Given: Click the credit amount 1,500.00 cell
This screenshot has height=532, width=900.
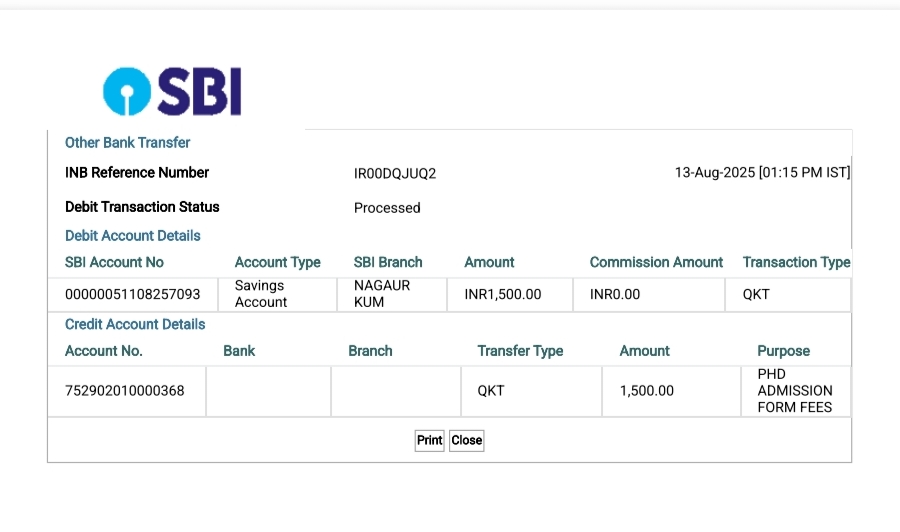Looking at the screenshot, I should point(646,391).
